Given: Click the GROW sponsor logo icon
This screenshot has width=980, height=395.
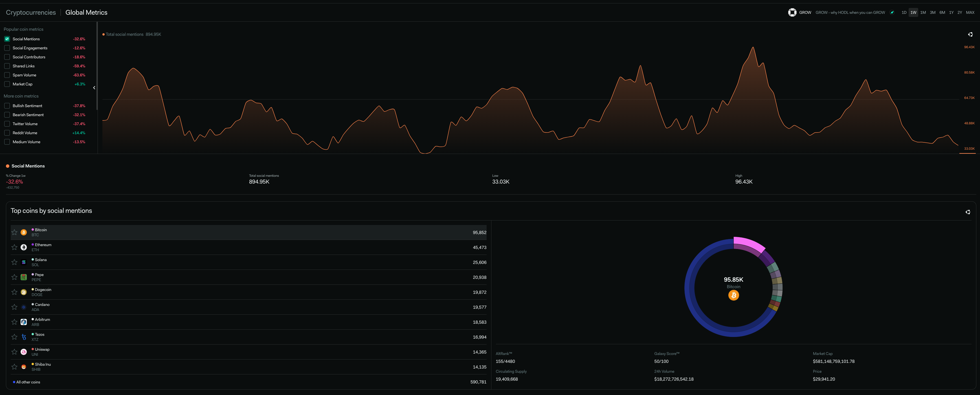Looking at the screenshot, I should (792, 12).
